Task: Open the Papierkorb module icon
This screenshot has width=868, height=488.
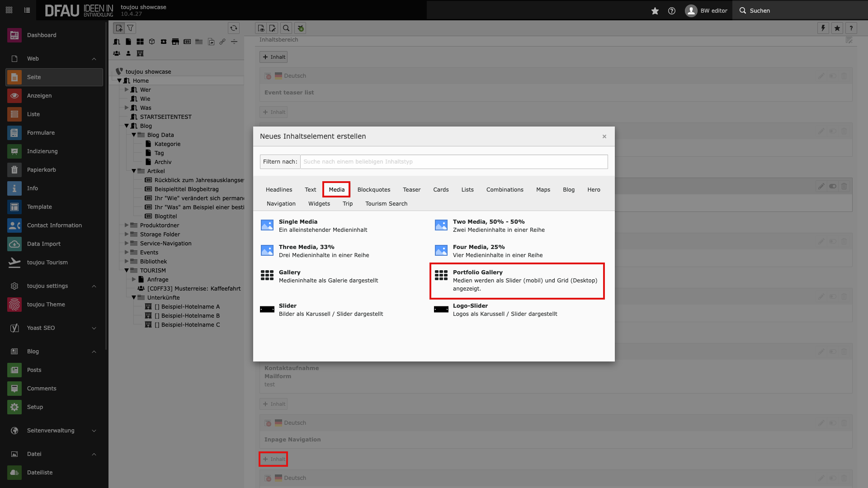Action: (14, 170)
